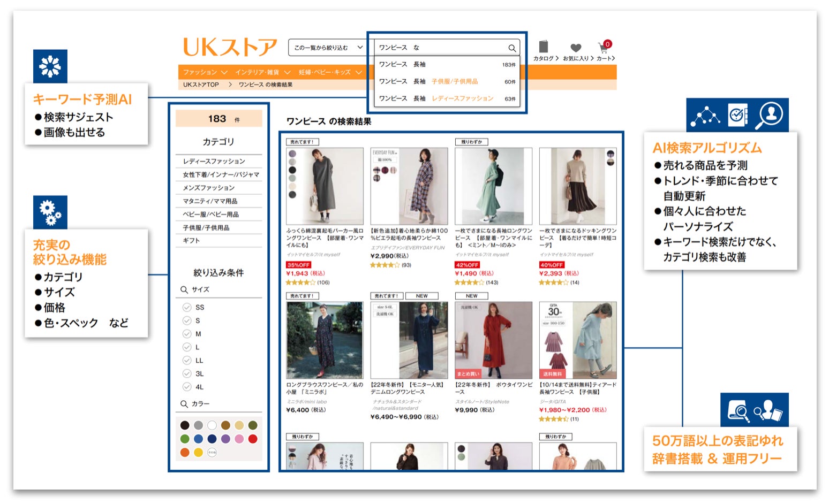Click the search field containing ワンピース な

click(447, 48)
